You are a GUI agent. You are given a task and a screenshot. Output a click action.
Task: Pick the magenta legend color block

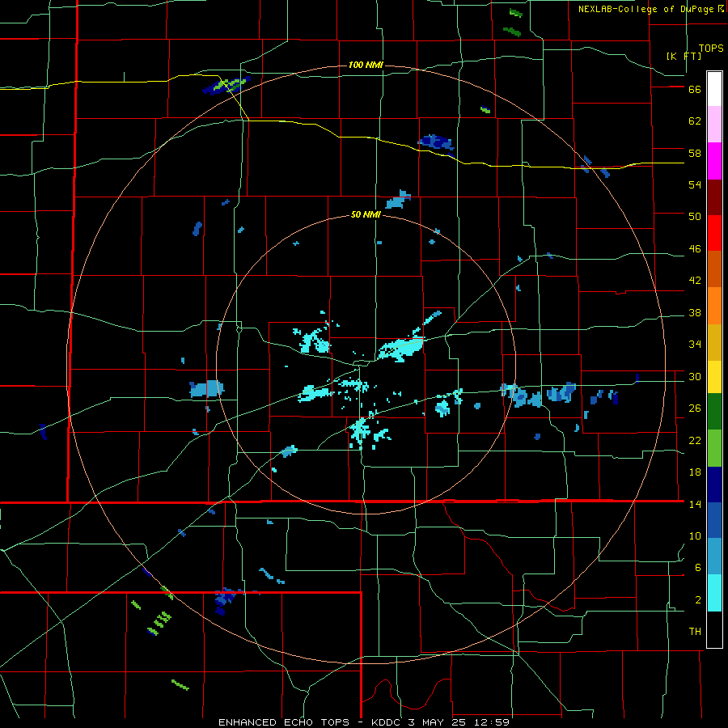[x=714, y=161]
